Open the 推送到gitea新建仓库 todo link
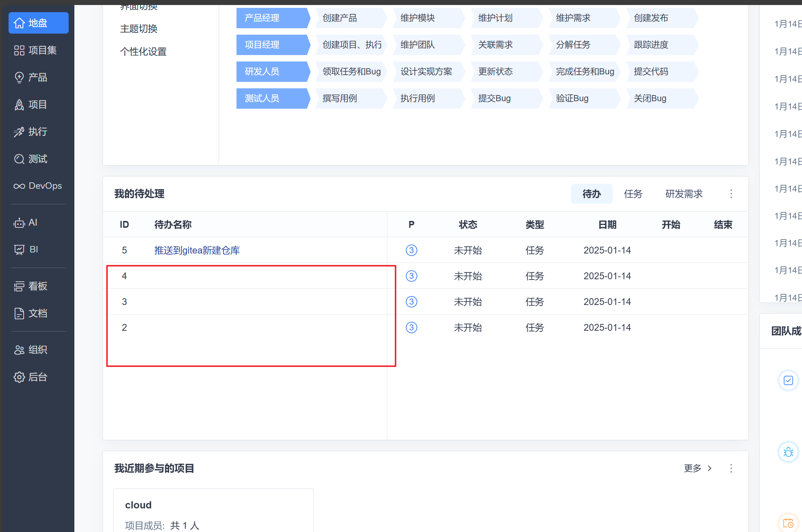This screenshot has width=802, height=532. coord(197,250)
